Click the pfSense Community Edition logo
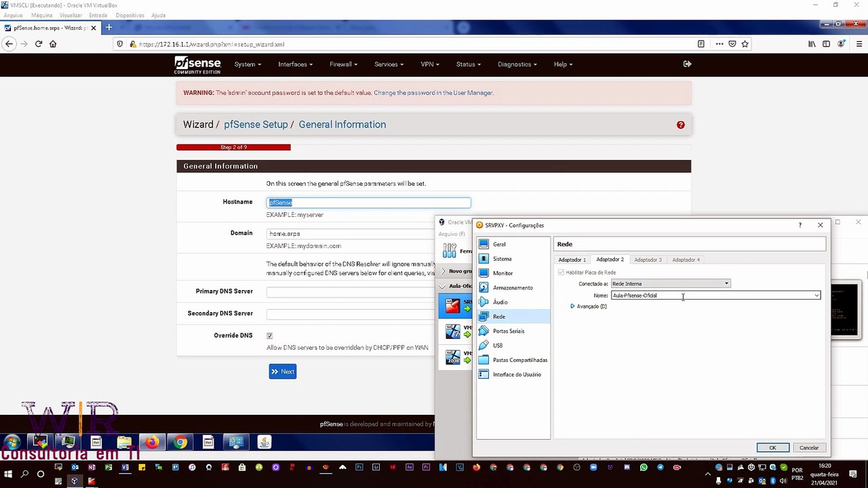868x488 pixels. pyautogui.click(x=197, y=64)
